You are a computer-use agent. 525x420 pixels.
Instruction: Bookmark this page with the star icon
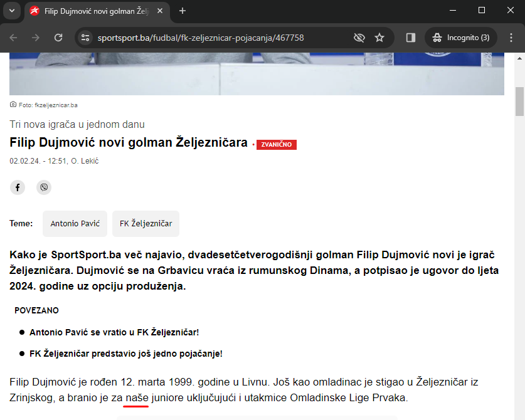pos(379,38)
